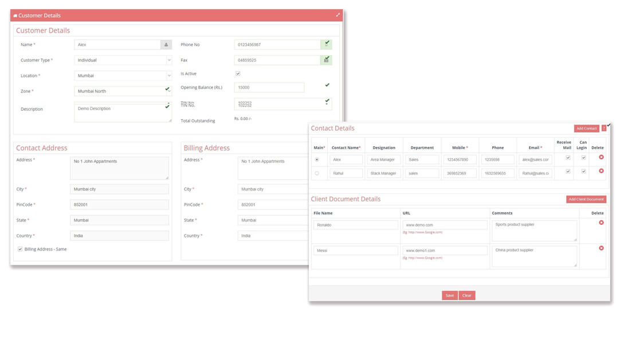The height and width of the screenshot is (343, 644).
Task: Uncheck Billing Address - Same
Action: [x=21, y=249]
